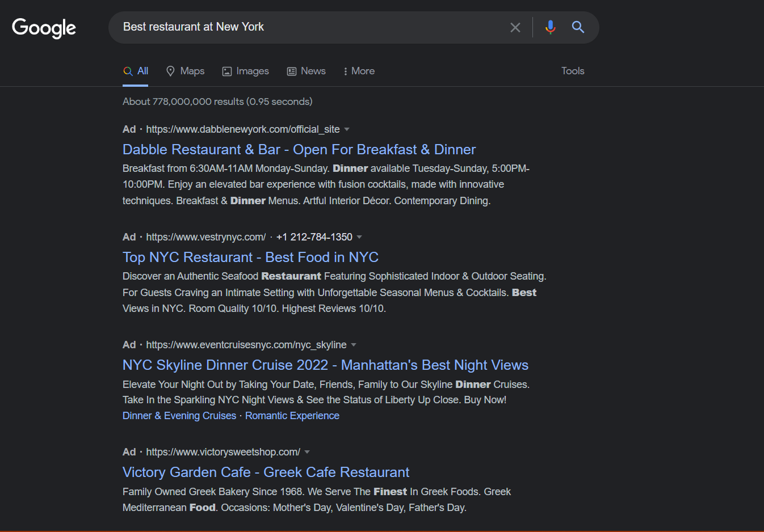
Task: Click the 'About 778,000,000 results' stats text
Action: (x=217, y=102)
